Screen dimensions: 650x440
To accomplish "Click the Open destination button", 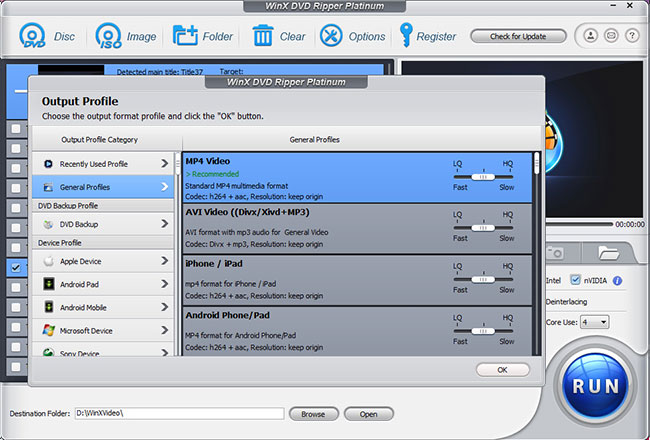I will [x=369, y=414].
